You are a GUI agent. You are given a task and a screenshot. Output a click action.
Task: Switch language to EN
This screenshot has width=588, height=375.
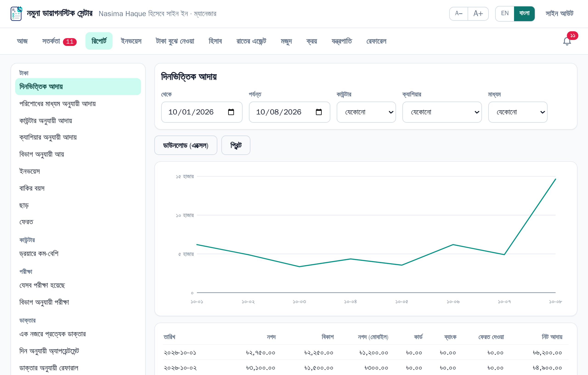pos(505,14)
